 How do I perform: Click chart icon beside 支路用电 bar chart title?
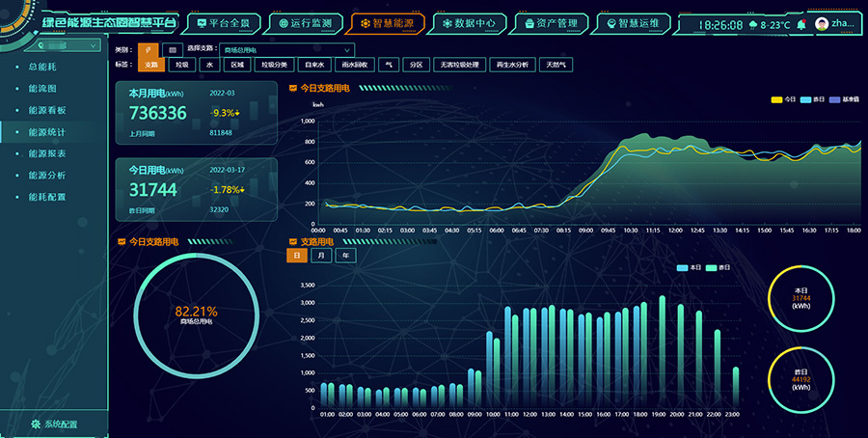coord(293,241)
